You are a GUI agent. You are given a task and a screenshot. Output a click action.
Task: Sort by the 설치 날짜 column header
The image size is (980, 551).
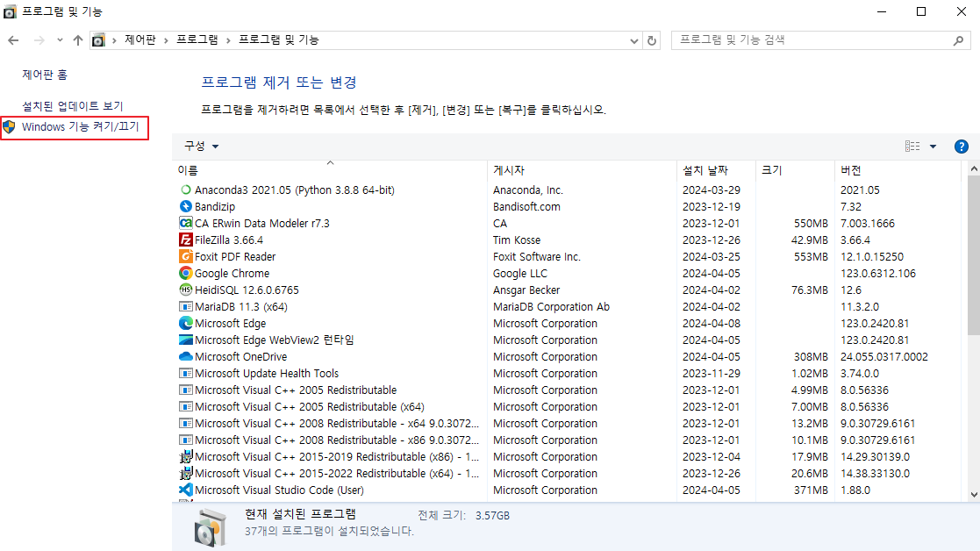pos(716,170)
